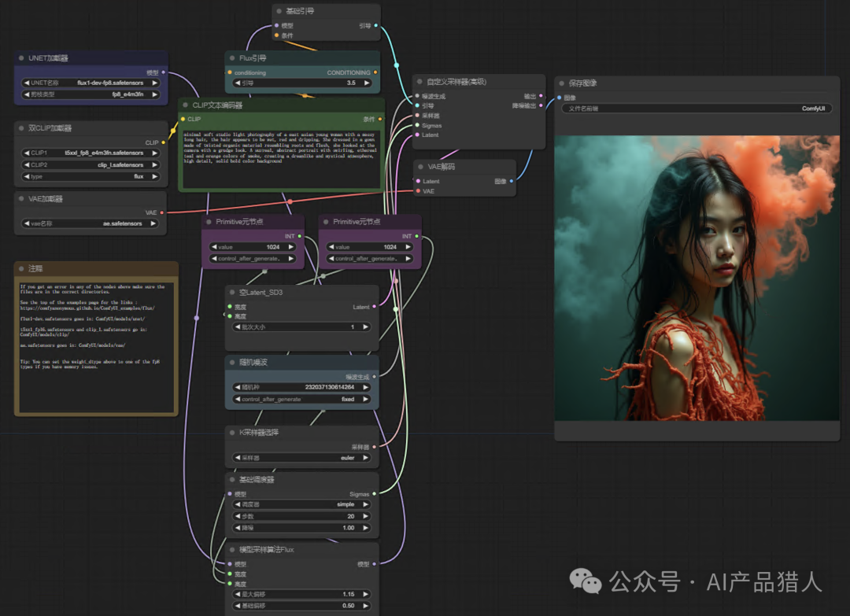
Task: Click the 引导 input port of 自定义采样器
Action: click(417, 105)
